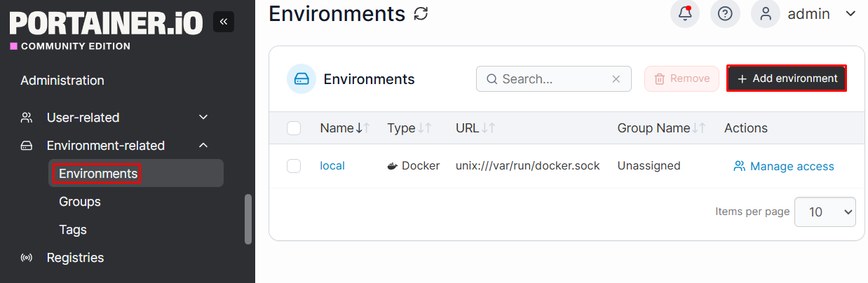Sort by Group Name column arrows
868x283 pixels.
point(699,128)
